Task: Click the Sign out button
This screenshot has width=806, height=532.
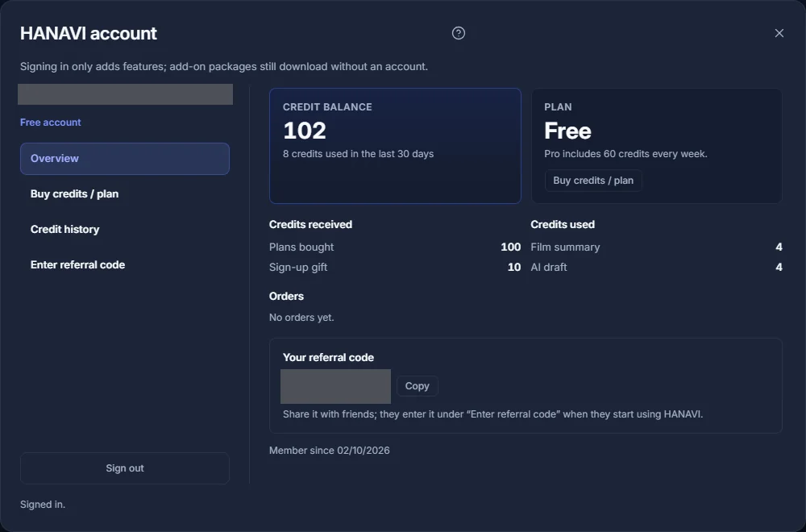Action: point(124,468)
